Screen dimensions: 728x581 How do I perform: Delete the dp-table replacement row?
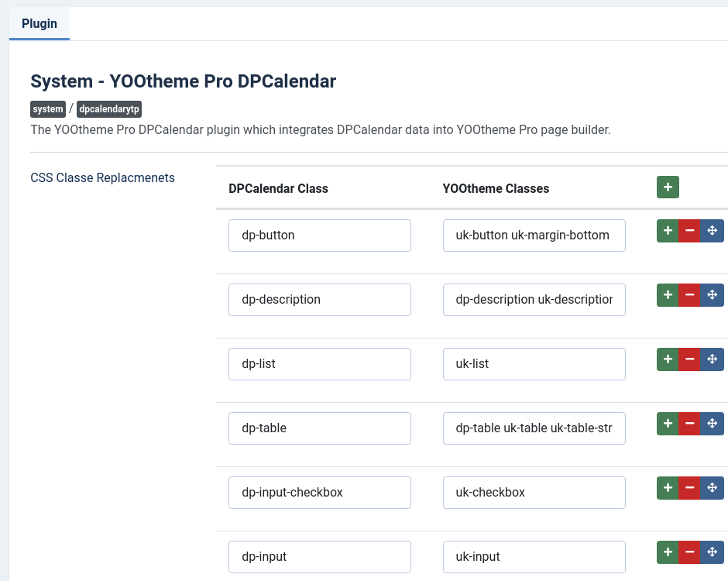pyautogui.click(x=689, y=423)
